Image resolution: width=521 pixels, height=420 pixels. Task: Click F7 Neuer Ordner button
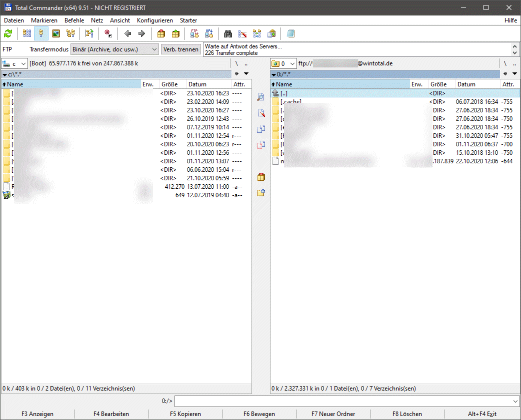(333, 414)
